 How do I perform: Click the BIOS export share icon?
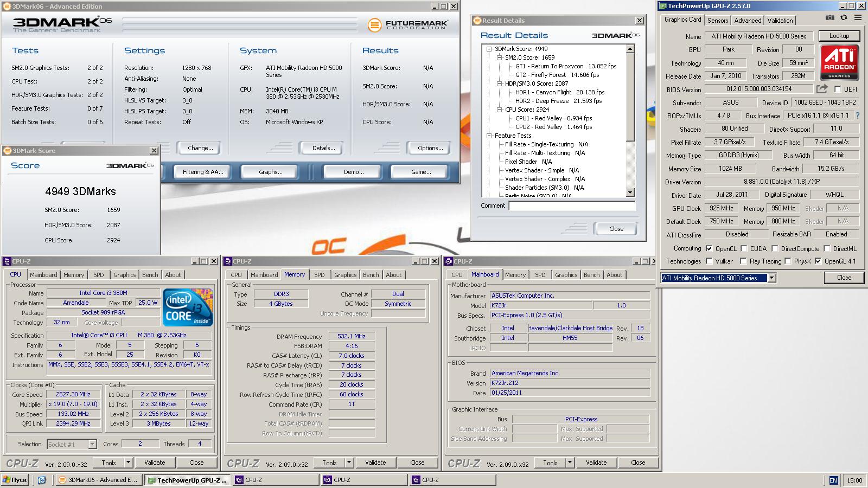pos(822,88)
